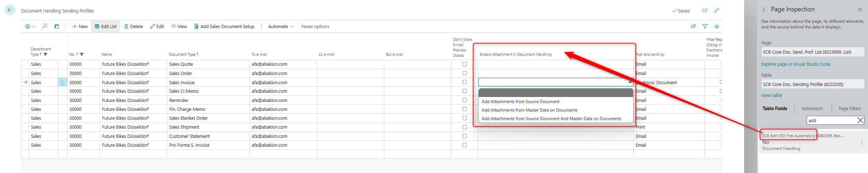Open row options for Sales Invoice row
This screenshot has height=173, width=868.
[62, 82]
